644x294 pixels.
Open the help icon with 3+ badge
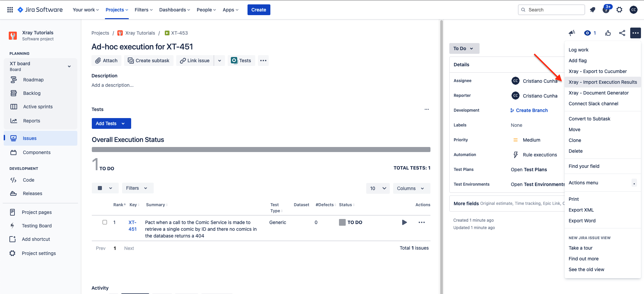[606, 9]
